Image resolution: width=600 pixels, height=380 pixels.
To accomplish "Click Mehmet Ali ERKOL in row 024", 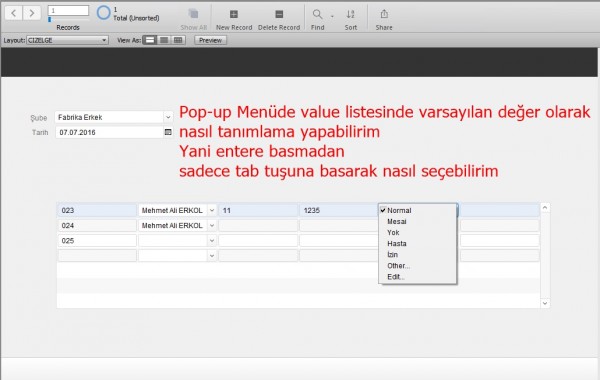I will pos(172,226).
